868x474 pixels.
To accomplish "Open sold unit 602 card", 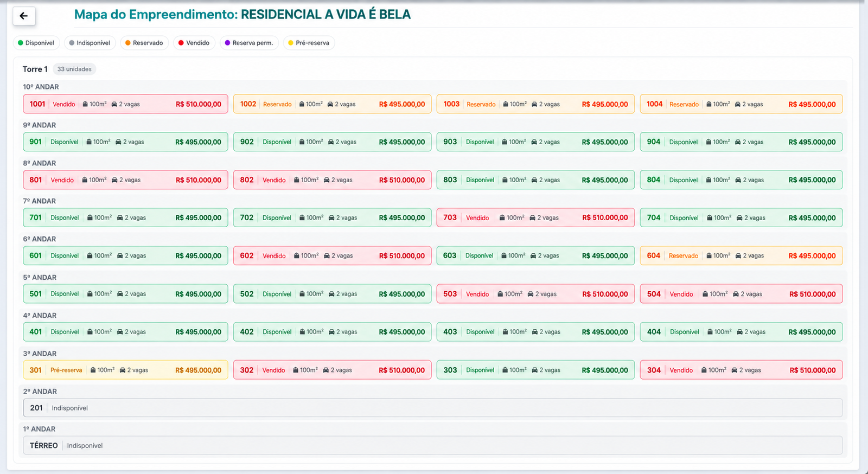I will 333,256.
